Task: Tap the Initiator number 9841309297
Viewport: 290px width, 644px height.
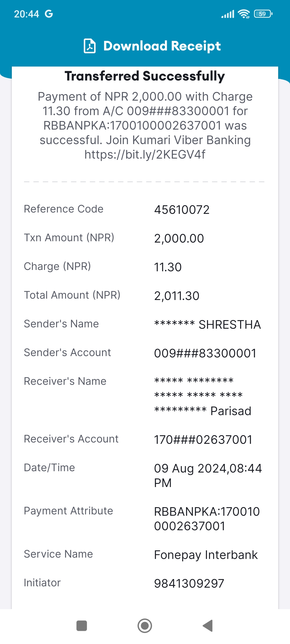Action: pos(189,583)
